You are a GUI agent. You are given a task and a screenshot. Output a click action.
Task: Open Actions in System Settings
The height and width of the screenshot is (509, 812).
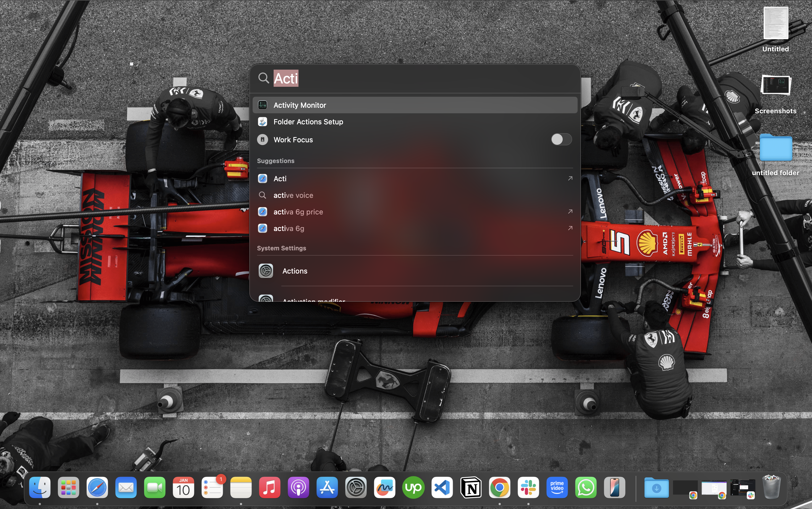point(295,271)
